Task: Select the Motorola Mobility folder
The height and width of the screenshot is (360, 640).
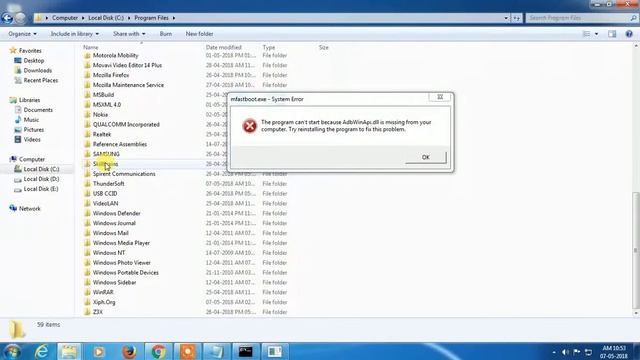Action: tap(116, 56)
